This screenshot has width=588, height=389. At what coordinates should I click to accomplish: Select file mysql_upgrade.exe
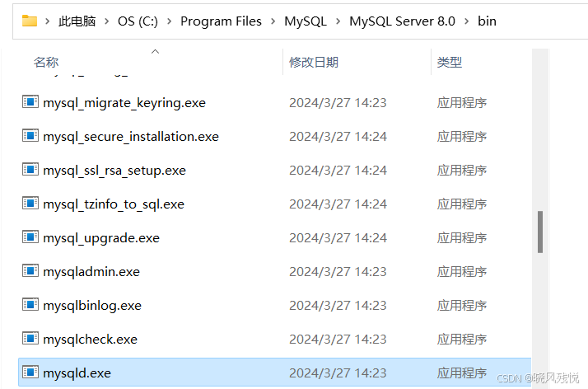101,238
